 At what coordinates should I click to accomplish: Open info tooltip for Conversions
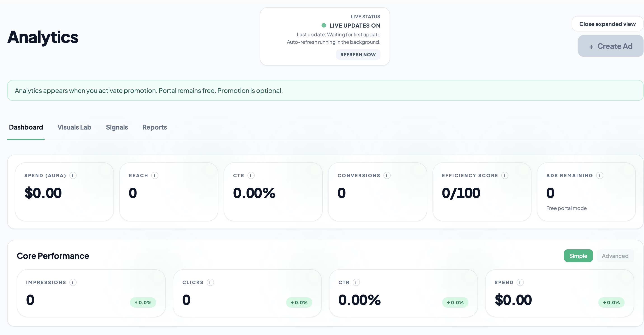pos(387,175)
